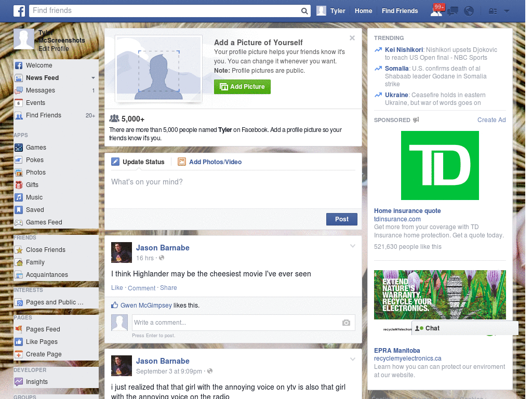Click the Photos sidebar icon
532x399 pixels.
(x=19, y=172)
